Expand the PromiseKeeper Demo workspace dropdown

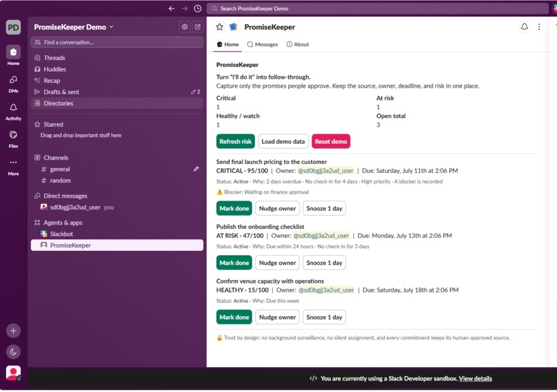pyautogui.click(x=74, y=27)
